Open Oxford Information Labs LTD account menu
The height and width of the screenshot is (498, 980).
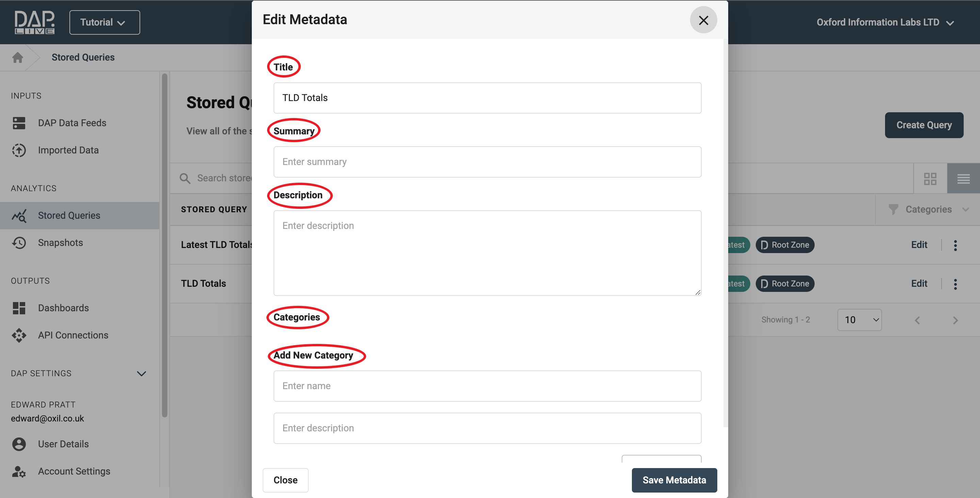pyautogui.click(x=885, y=22)
